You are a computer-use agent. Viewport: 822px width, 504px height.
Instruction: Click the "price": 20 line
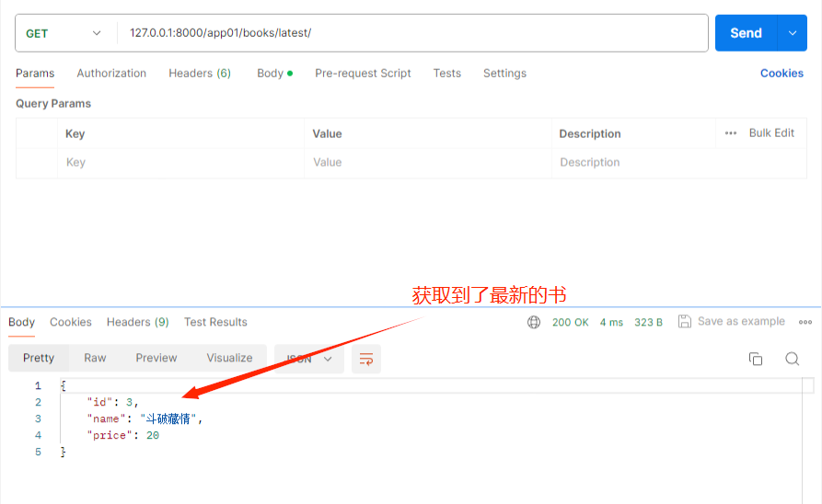pyautogui.click(x=122, y=435)
